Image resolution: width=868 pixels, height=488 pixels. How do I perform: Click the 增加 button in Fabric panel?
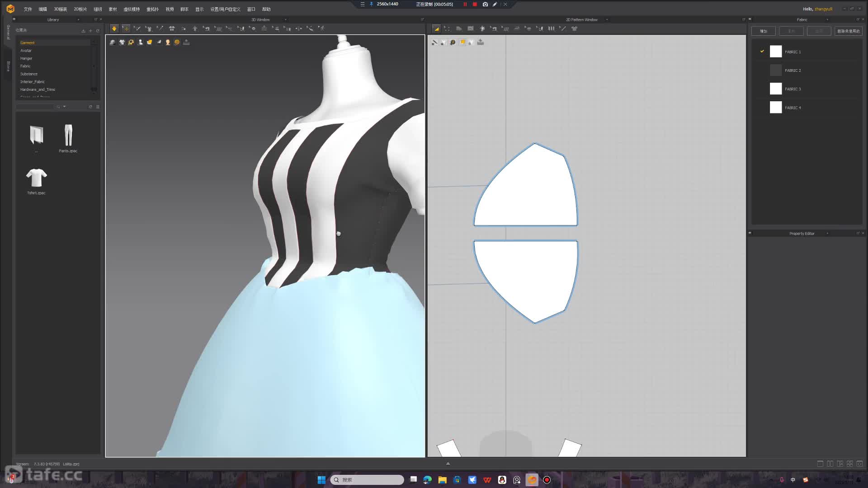[x=764, y=31]
